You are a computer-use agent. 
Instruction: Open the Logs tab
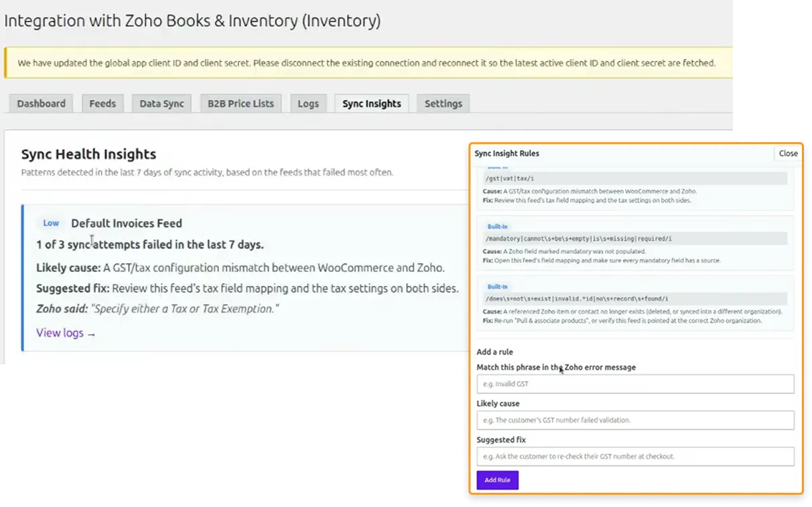[x=308, y=103]
